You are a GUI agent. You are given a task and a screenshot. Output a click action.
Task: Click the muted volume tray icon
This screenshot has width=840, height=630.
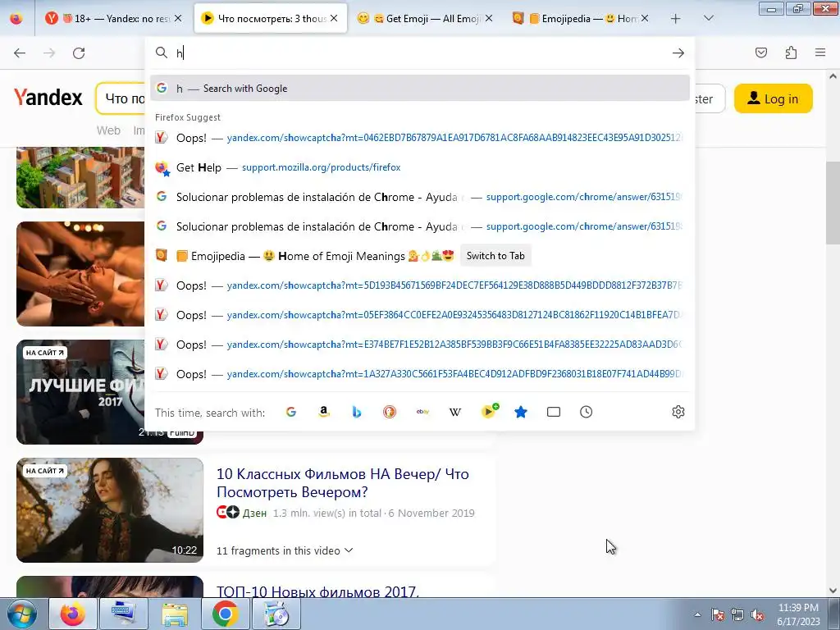tap(757, 614)
